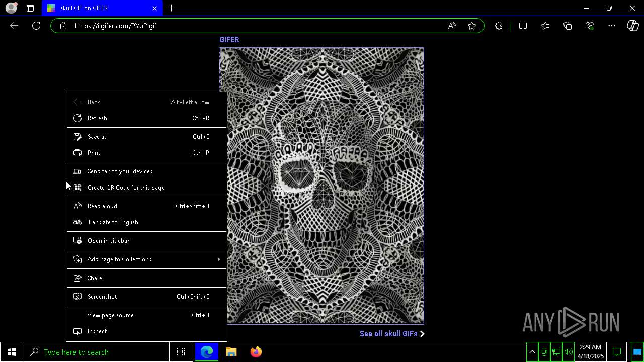Open the Favorites list icon

[x=545, y=26]
